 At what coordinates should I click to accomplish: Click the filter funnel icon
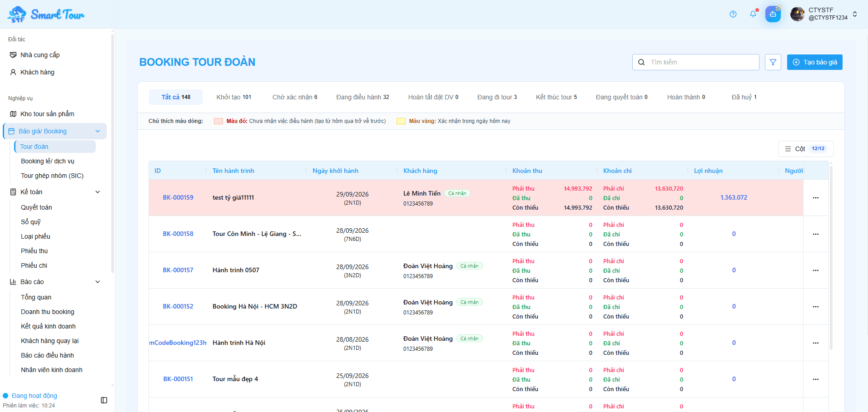pos(773,62)
